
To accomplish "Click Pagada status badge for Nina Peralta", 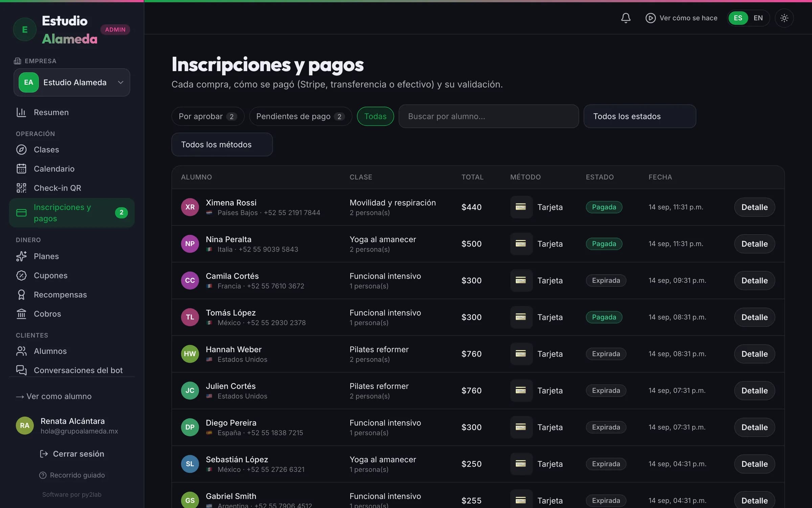I will click(x=604, y=244).
